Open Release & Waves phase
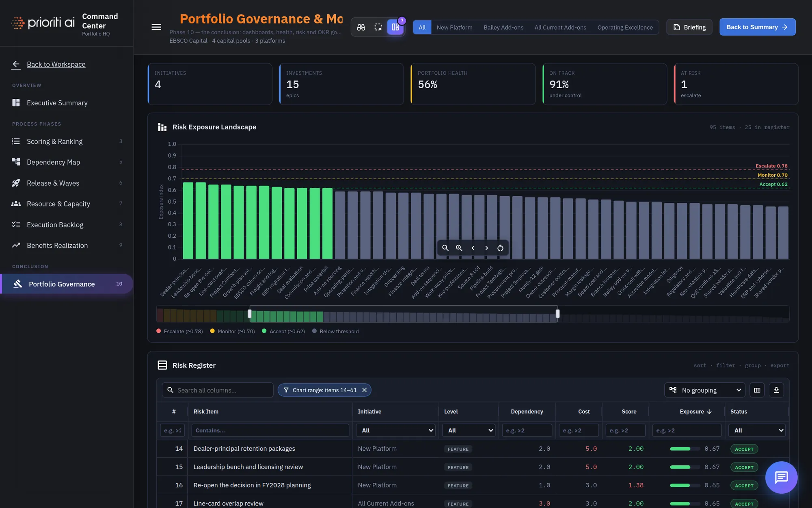The height and width of the screenshot is (508, 812). click(x=67, y=183)
